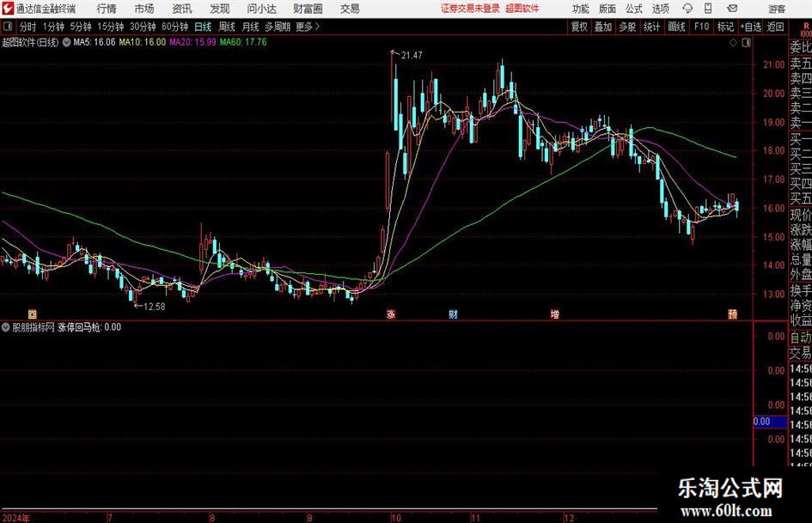The height and width of the screenshot is (523, 812).
Task: Click the MA5: 16.06 indicator value
Action: 95,42
